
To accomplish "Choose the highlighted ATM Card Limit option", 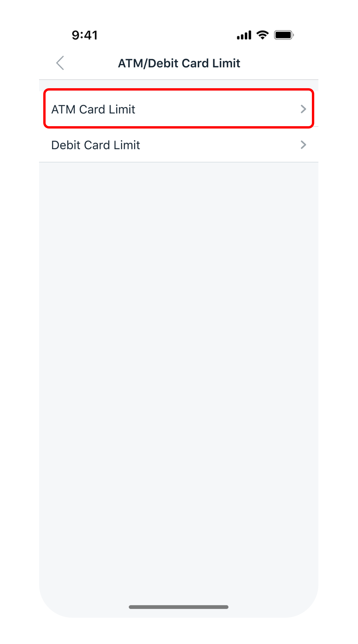I will click(179, 109).
